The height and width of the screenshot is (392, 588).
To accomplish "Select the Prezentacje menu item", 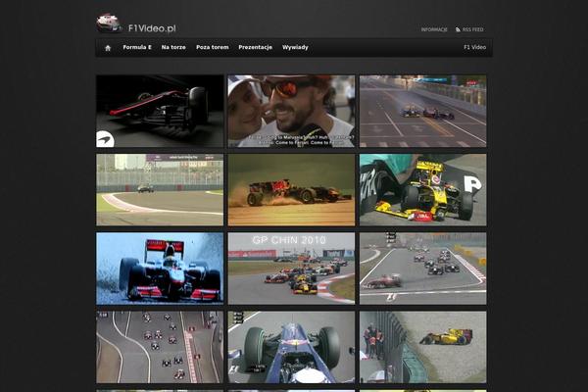I will point(256,47).
